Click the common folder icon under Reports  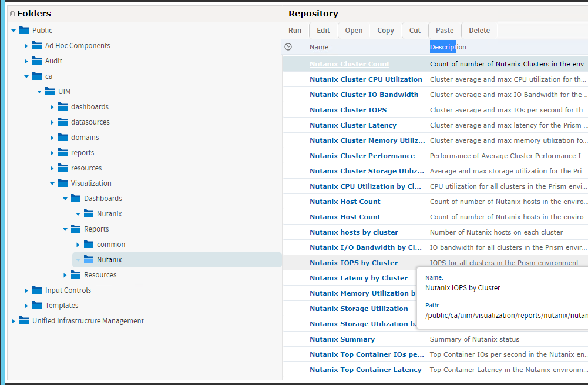(x=88, y=244)
